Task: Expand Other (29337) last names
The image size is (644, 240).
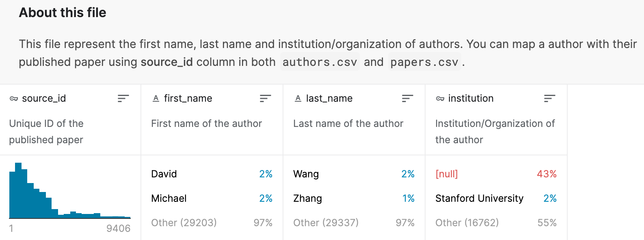Action: [x=354, y=223]
